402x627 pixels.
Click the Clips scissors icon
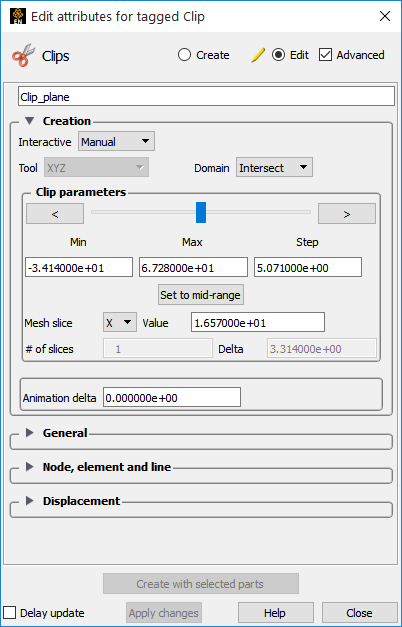click(x=24, y=56)
